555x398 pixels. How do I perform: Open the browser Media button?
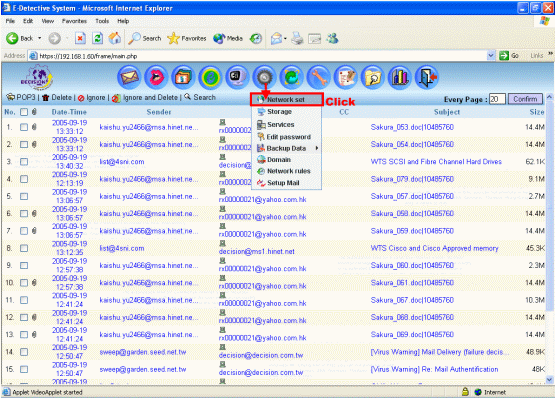click(x=228, y=38)
